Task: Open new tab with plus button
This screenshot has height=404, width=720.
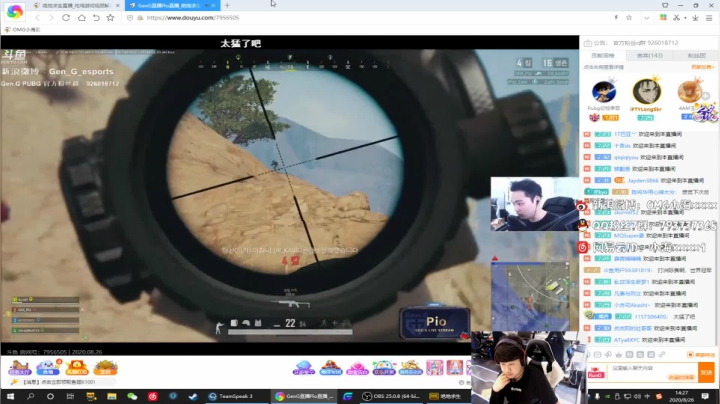Action: [x=227, y=6]
